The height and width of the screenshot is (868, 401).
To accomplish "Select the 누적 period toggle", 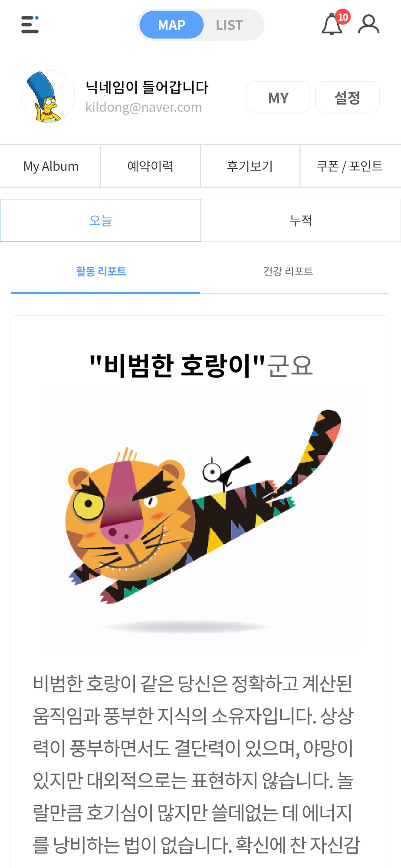I will pyautogui.click(x=301, y=220).
